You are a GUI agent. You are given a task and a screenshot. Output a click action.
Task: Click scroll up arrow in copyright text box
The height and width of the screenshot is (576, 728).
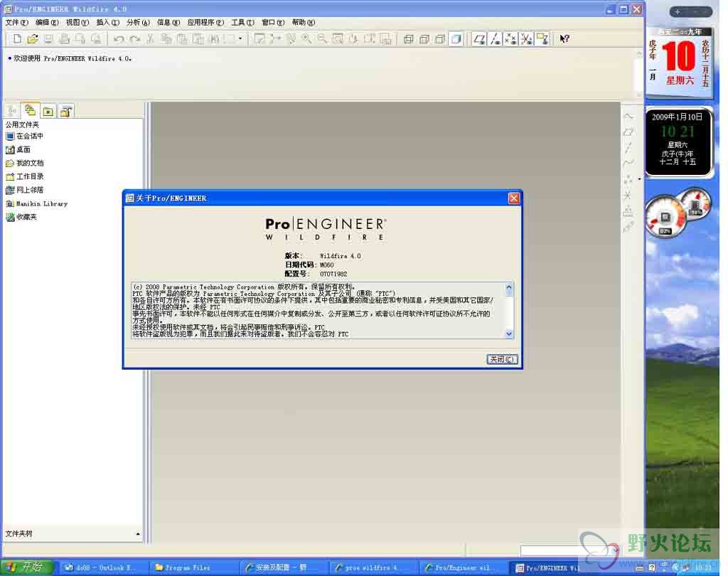509,287
